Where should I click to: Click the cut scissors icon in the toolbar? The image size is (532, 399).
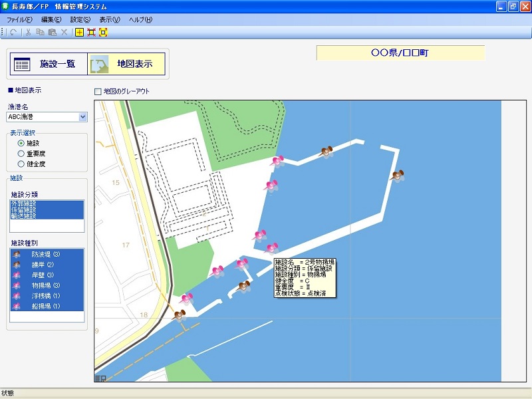28,32
